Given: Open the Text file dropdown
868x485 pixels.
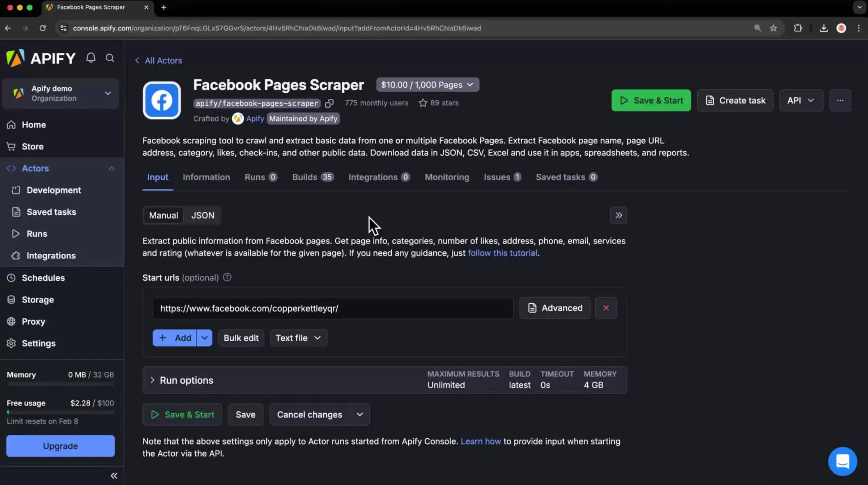Looking at the screenshot, I should coord(298,338).
